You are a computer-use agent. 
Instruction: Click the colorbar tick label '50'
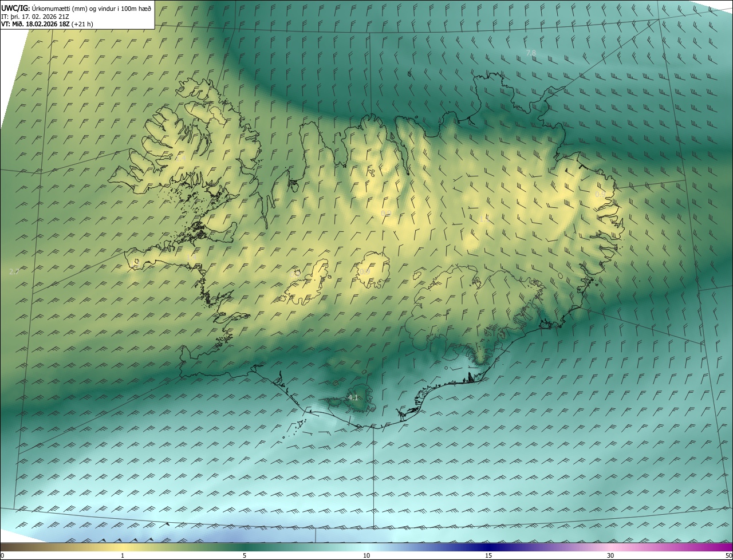coord(728,555)
